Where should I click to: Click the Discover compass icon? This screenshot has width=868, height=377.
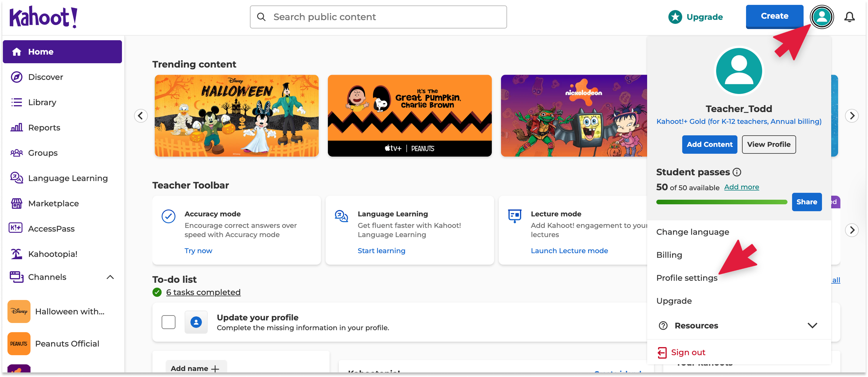[16, 77]
